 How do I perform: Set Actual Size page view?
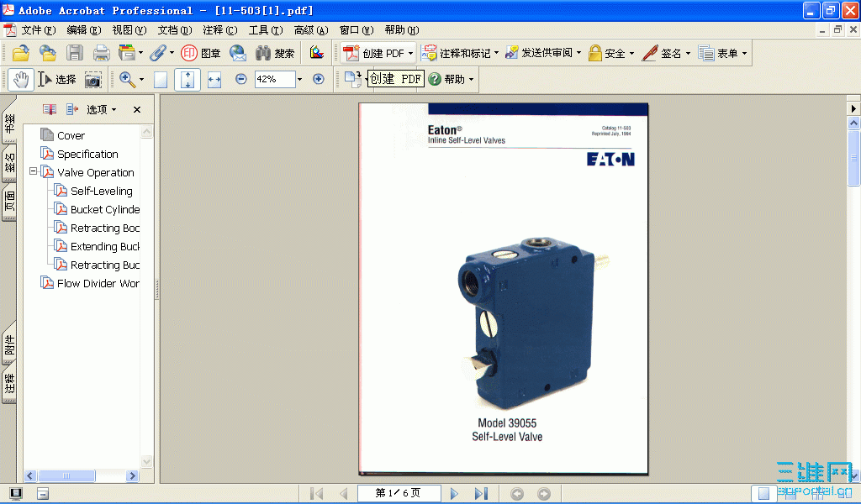click(x=161, y=80)
